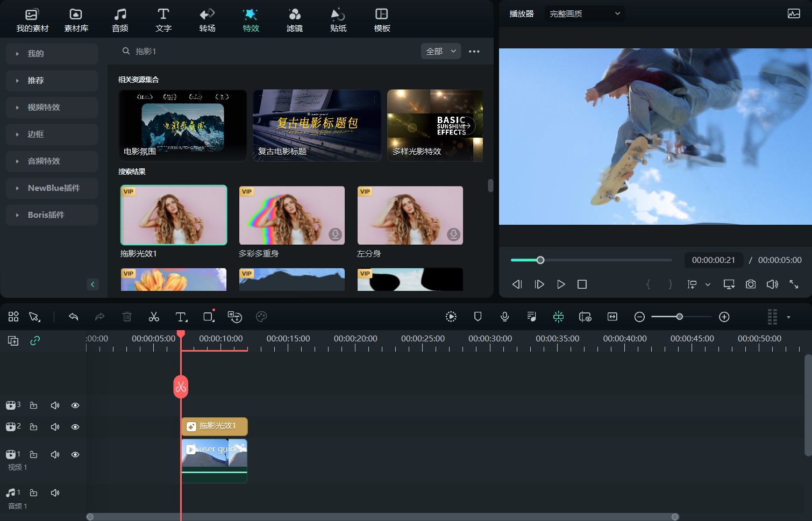The width and height of the screenshot is (812, 521).
Task: Click the delete trash icon
Action: [127, 317]
